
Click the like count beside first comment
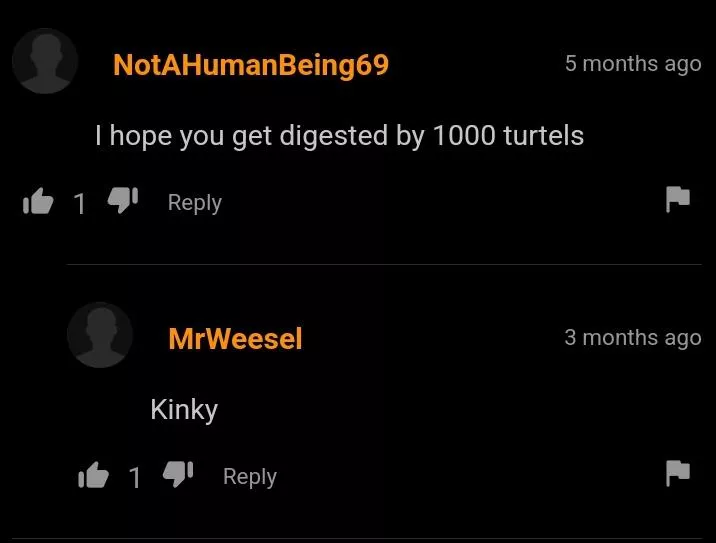coord(80,204)
